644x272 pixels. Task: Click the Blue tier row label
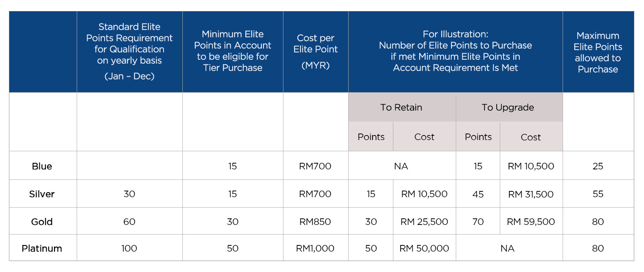point(42,166)
